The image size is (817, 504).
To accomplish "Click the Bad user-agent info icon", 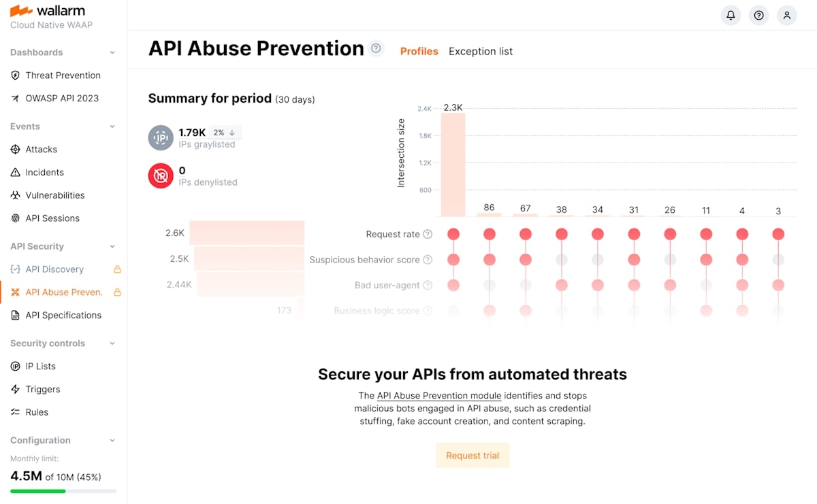I will coord(428,285).
